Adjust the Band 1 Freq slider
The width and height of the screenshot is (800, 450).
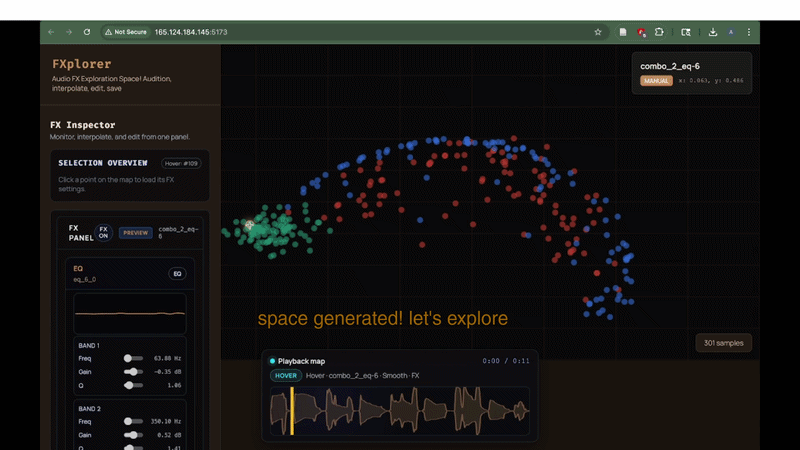point(133,358)
